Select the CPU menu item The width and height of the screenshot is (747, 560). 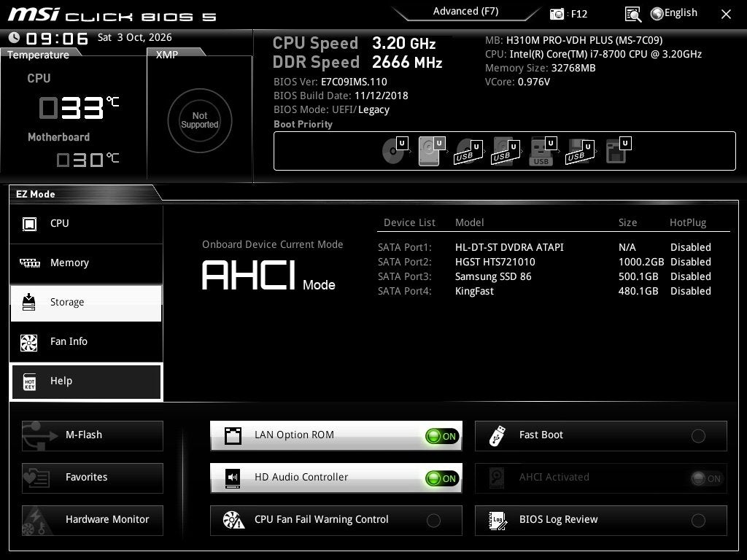[x=86, y=224]
